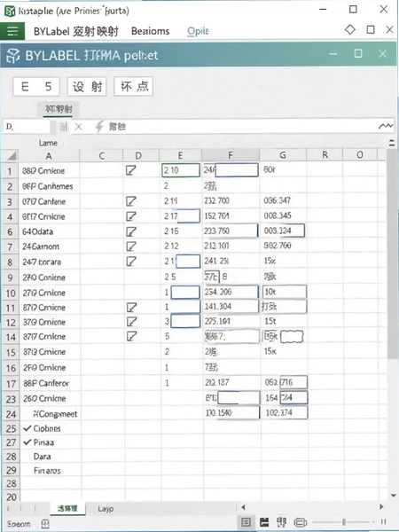Switch to normal view icon in status bar

point(246,522)
